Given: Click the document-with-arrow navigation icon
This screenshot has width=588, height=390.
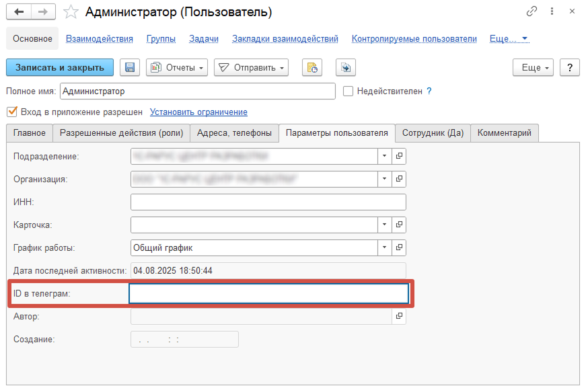Looking at the screenshot, I should pos(344,67).
